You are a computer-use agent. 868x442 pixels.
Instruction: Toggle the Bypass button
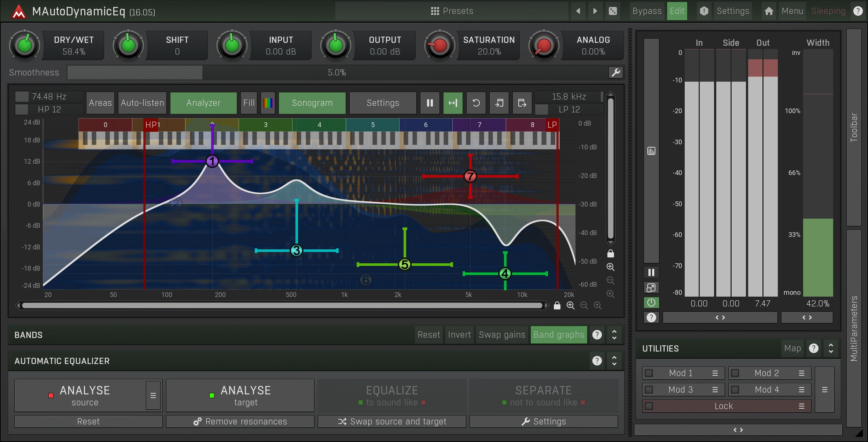pyautogui.click(x=647, y=11)
